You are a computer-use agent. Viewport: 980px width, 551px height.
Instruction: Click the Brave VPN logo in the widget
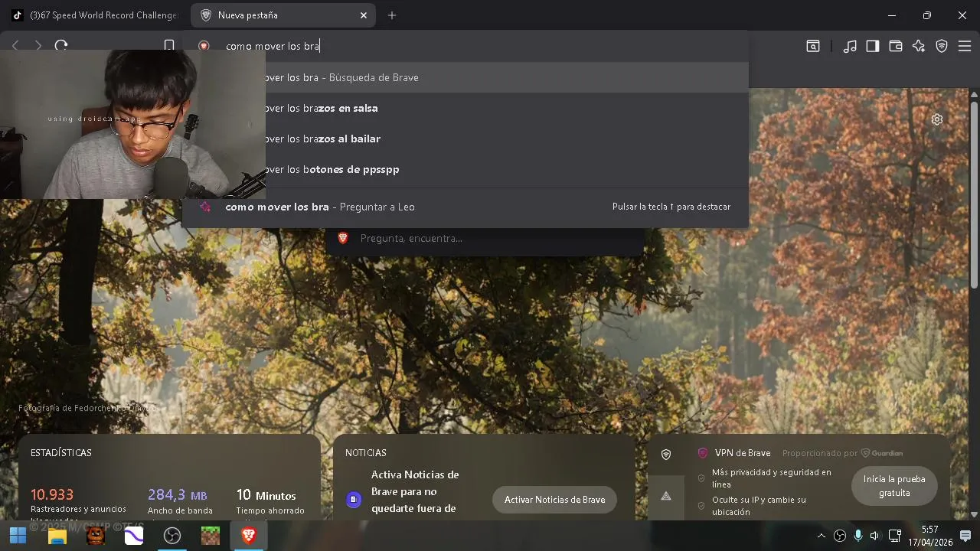(703, 453)
